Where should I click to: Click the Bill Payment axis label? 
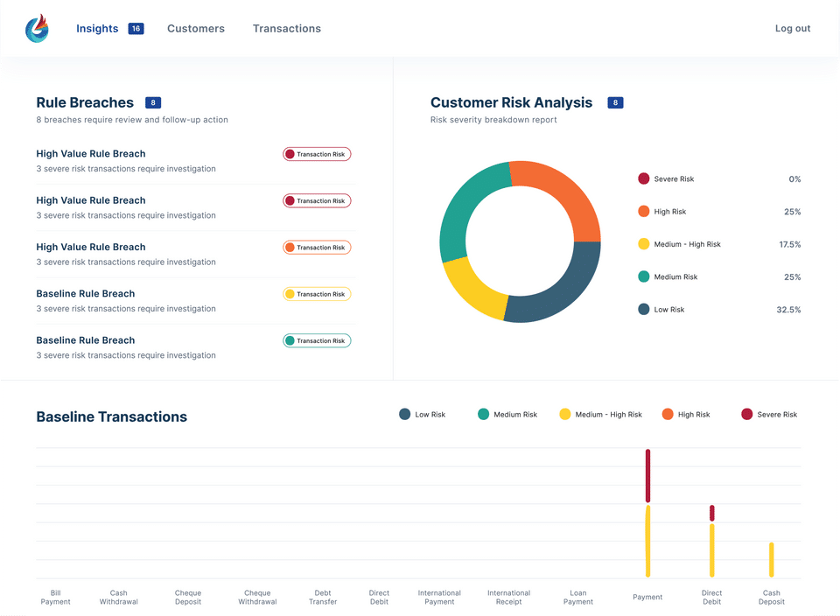[x=56, y=598]
